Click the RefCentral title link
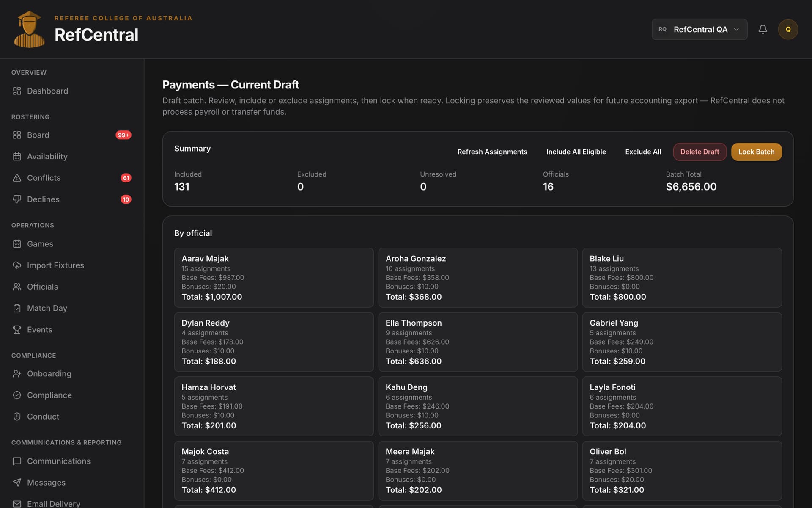Viewport: 812px width, 508px height. pos(96,35)
